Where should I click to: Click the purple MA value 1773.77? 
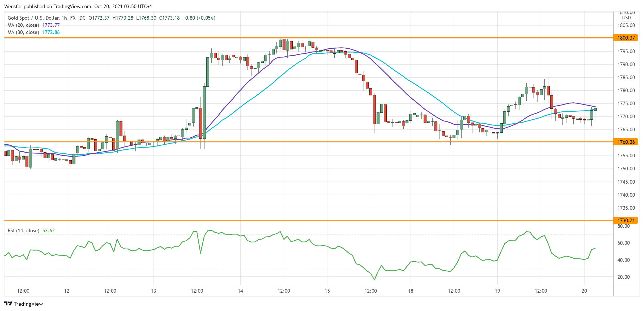pyautogui.click(x=50, y=25)
